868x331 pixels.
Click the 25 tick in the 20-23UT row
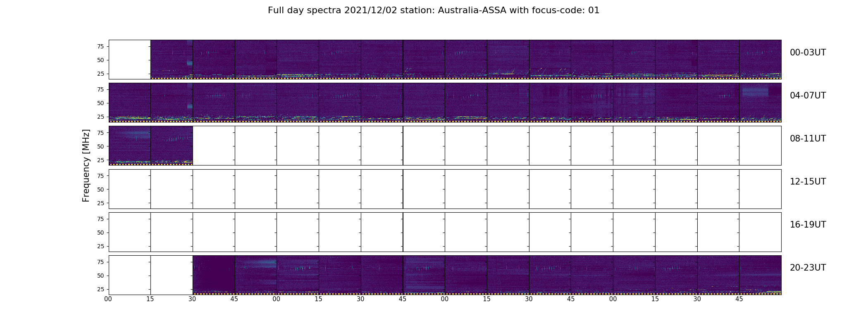pyautogui.click(x=100, y=290)
